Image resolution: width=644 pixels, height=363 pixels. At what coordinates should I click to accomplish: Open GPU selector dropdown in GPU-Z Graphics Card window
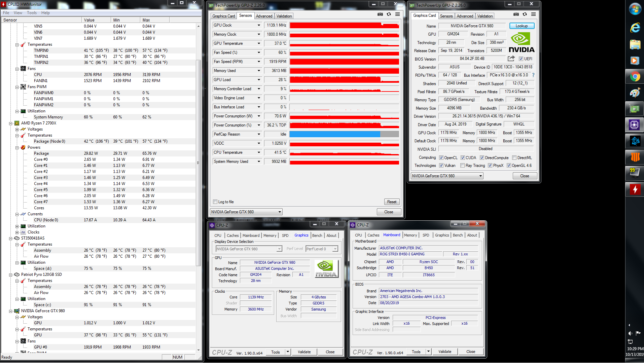[x=447, y=176]
